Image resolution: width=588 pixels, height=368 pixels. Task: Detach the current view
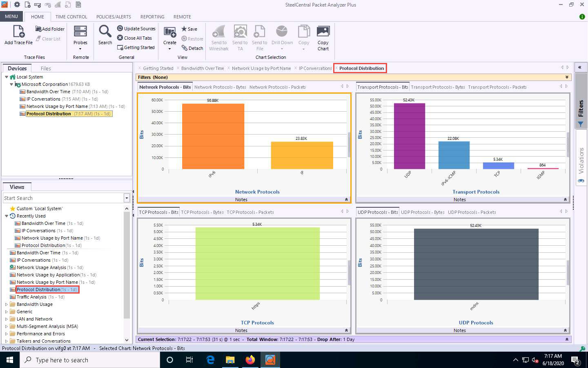click(x=192, y=48)
